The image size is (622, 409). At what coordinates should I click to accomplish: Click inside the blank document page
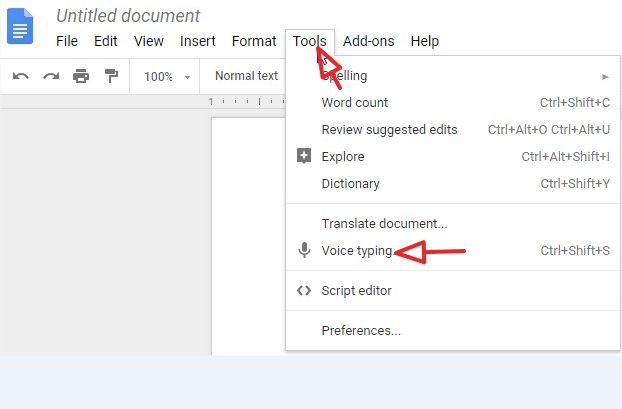point(249,236)
